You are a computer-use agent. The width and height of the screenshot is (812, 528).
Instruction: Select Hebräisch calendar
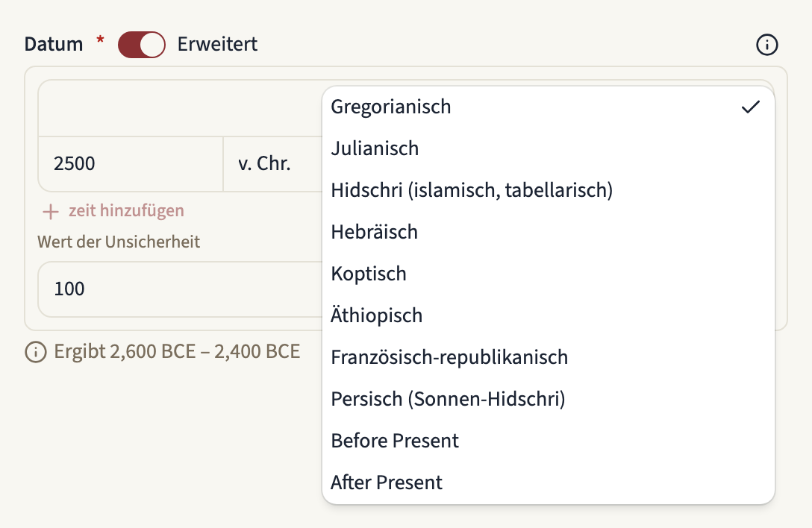tap(548, 232)
